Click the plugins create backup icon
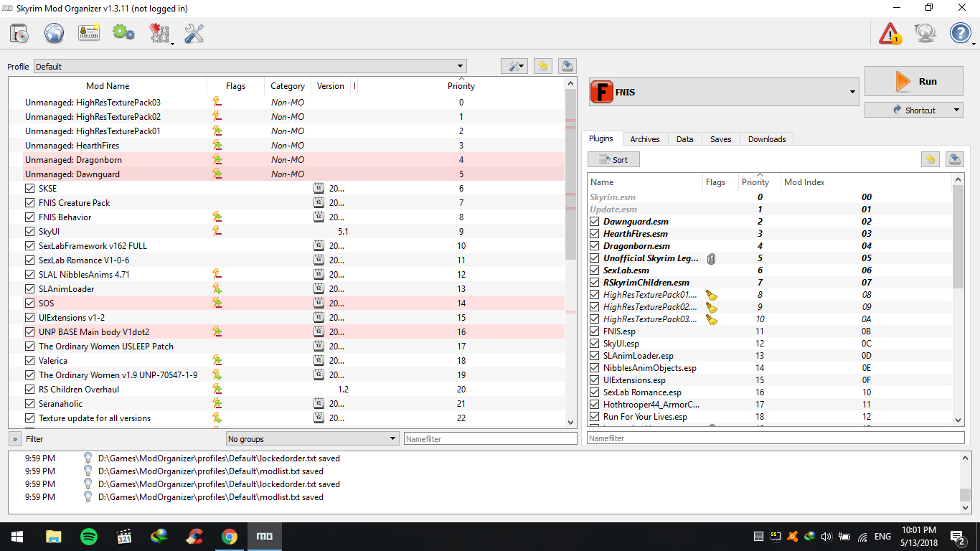980x551 pixels. point(954,159)
